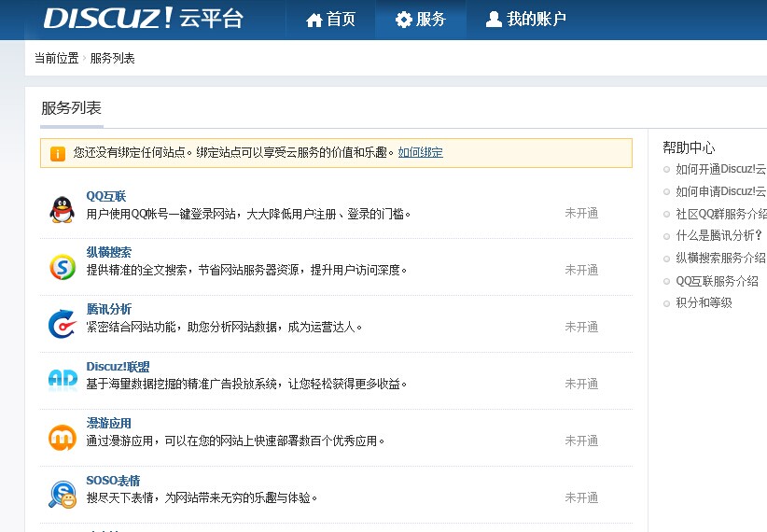Open help article 如何申请Discuz!云
Screen dimensions: 767x532
(x=721, y=191)
